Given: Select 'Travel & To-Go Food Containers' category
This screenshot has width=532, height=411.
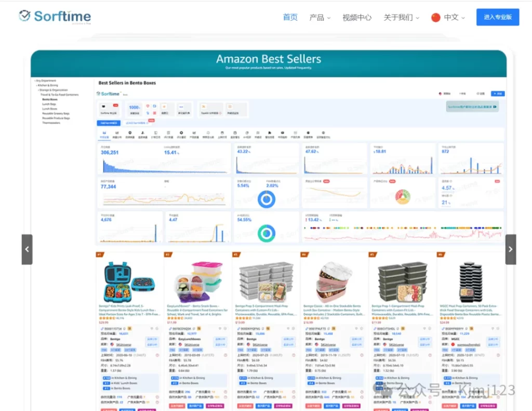Looking at the screenshot, I should (60, 95).
